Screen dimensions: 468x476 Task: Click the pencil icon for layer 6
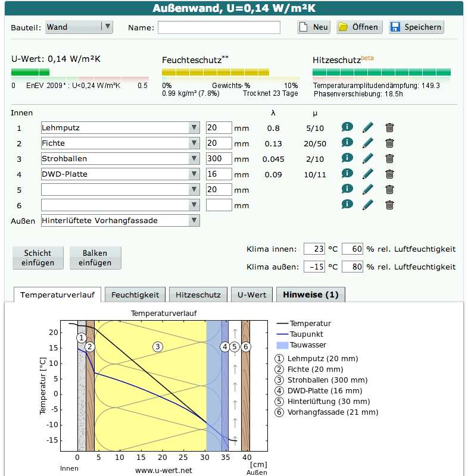click(x=367, y=205)
